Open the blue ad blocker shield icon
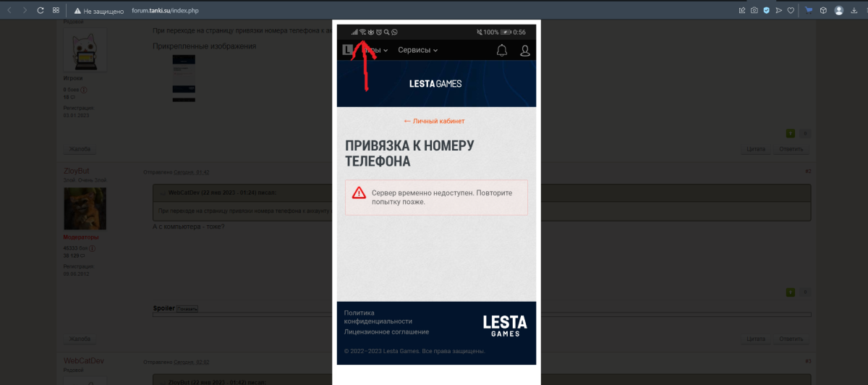Viewport: 868px width, 385px height. [x=766, y=11]
